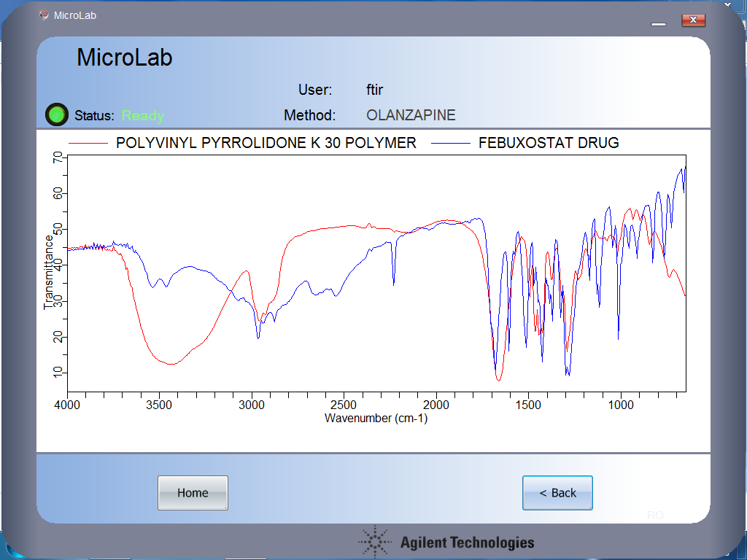Image resolution: width=747 pixels, height=560 pixels.
Task: Click the MicroLab app icon in title bar
Action: pyautogui.click(x=44, y=15)
